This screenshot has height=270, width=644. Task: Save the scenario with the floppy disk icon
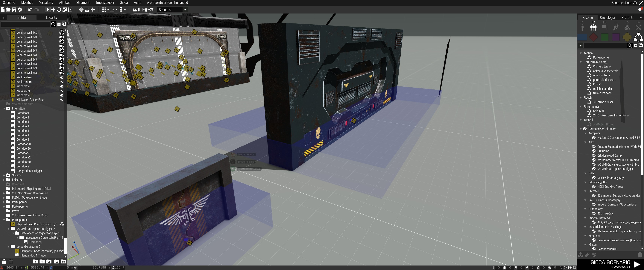(14, 10)
